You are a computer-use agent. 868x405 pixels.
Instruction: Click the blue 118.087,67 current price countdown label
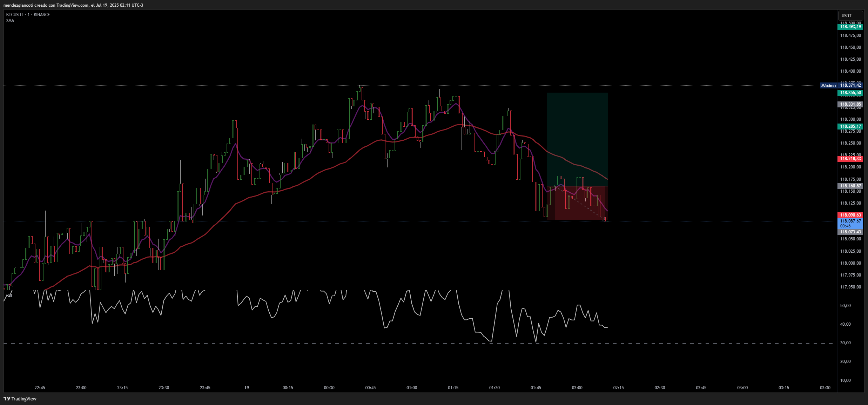coord(850,223)
